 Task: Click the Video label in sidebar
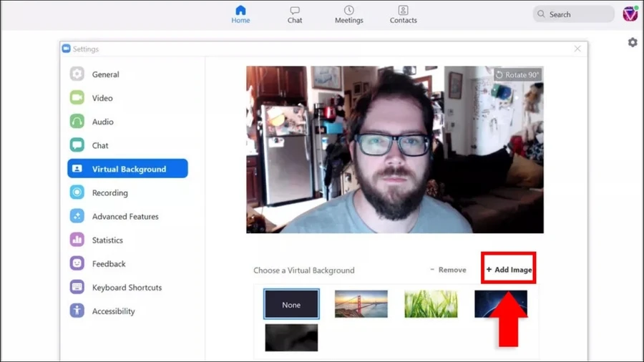coord(102,98)
